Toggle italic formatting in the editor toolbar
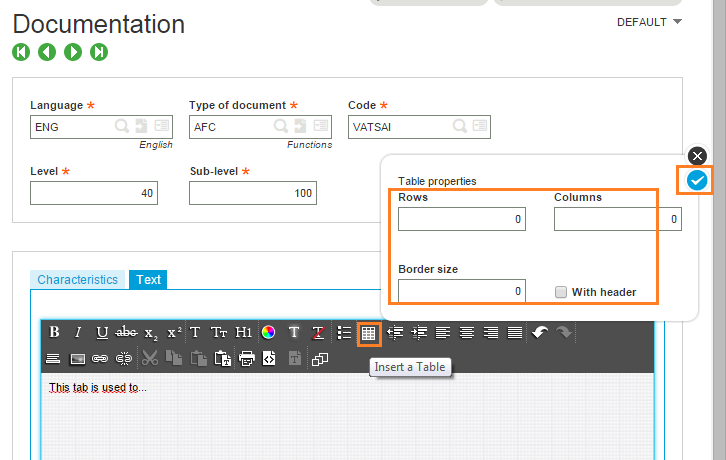This screenshot has height=460, width=726. point(78,332)
